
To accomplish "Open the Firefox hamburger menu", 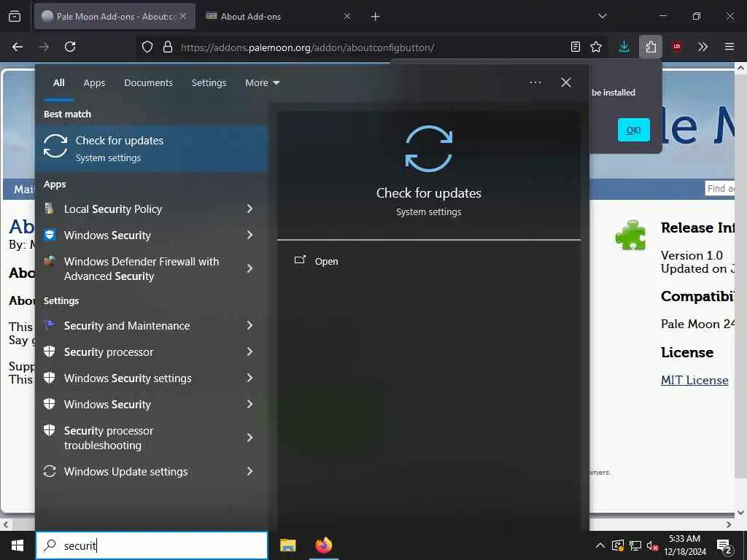I will [x=729, y=47].
